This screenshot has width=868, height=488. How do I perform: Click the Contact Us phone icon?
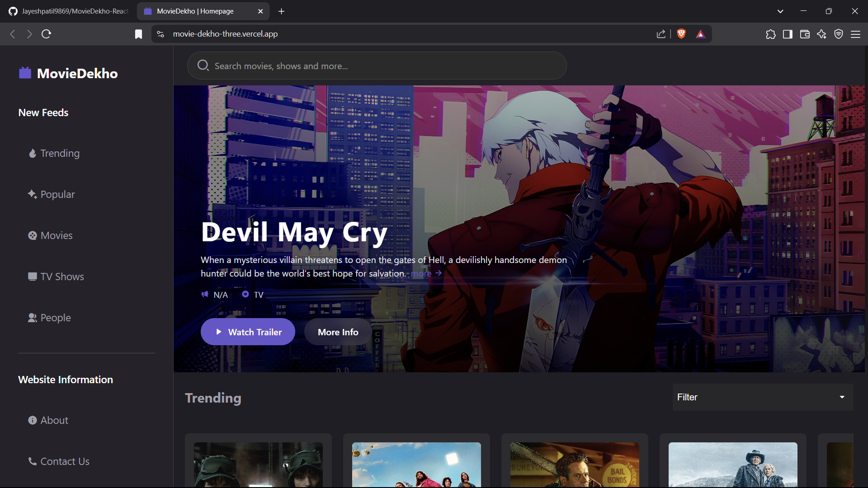click(x=33, y=461)
